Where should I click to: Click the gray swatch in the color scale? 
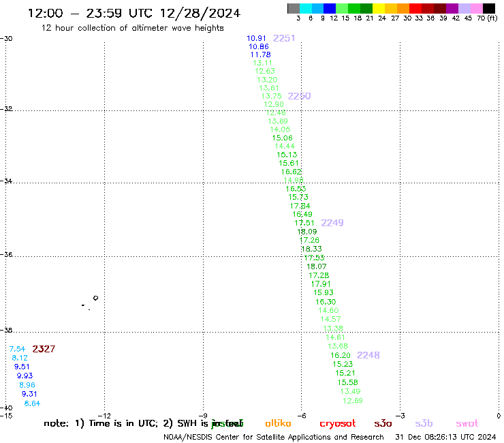[294, 8]
